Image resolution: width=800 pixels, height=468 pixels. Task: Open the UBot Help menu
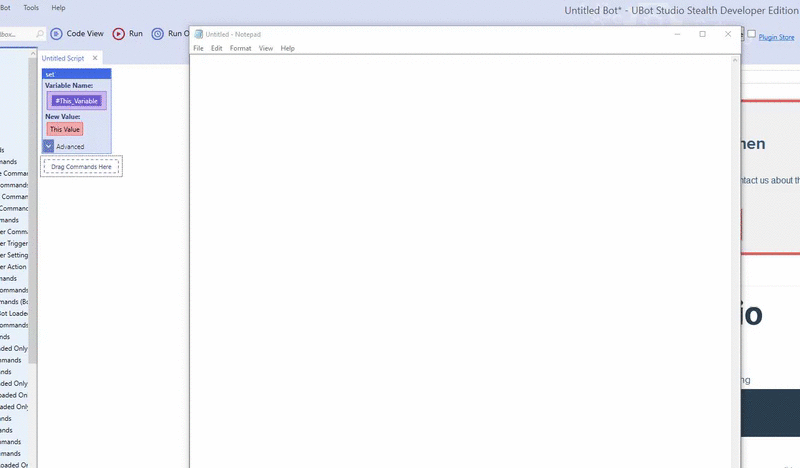58,8
